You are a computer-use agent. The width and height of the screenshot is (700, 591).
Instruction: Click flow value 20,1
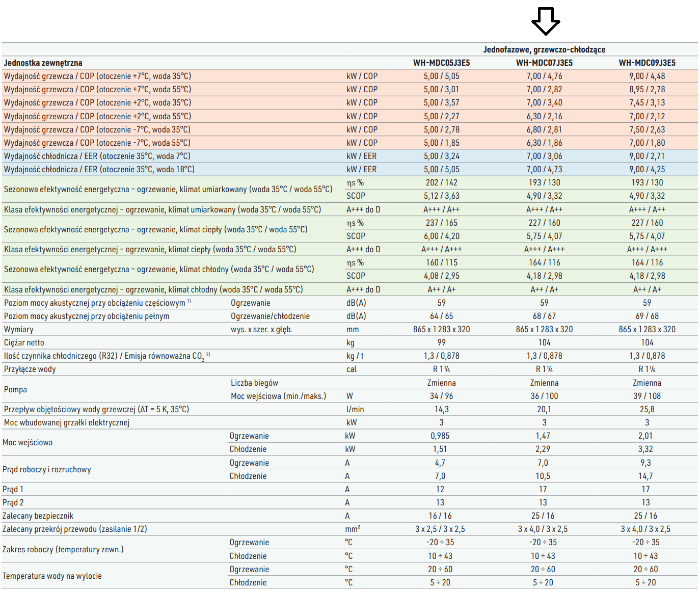point(544,409)
